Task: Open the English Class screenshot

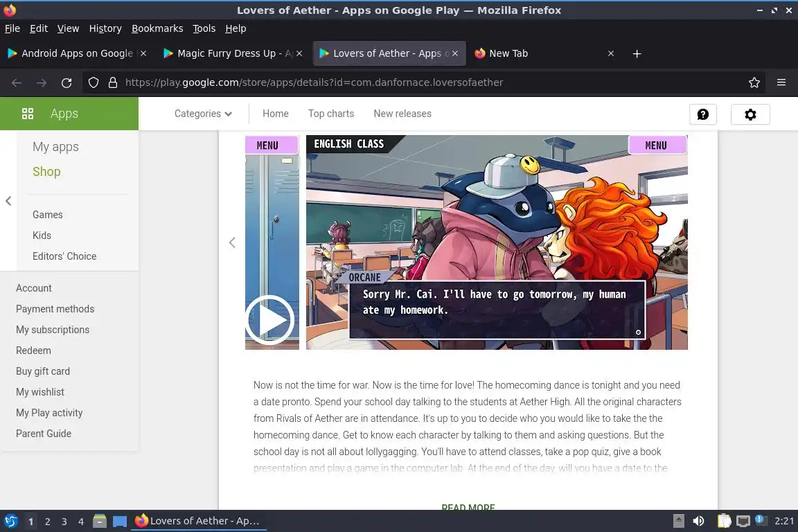Action: click(496, 242)
